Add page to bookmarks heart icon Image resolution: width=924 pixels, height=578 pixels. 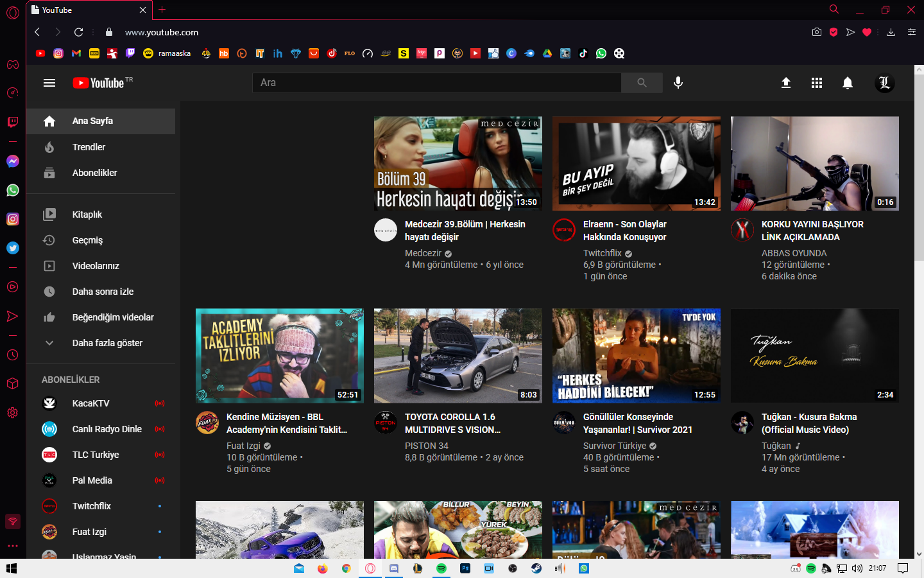point(867,32)
